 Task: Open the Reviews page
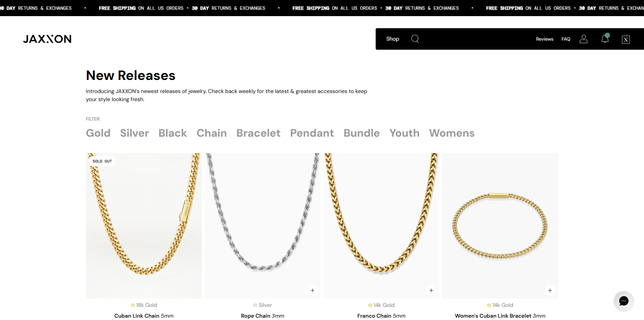point(544,39)
